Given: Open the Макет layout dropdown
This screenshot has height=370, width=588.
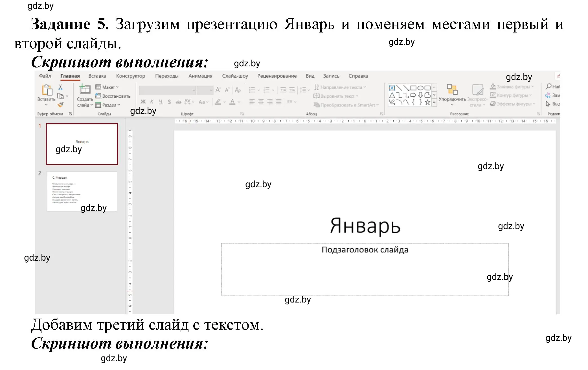Looking at the screenshot, I should (107, 87).
